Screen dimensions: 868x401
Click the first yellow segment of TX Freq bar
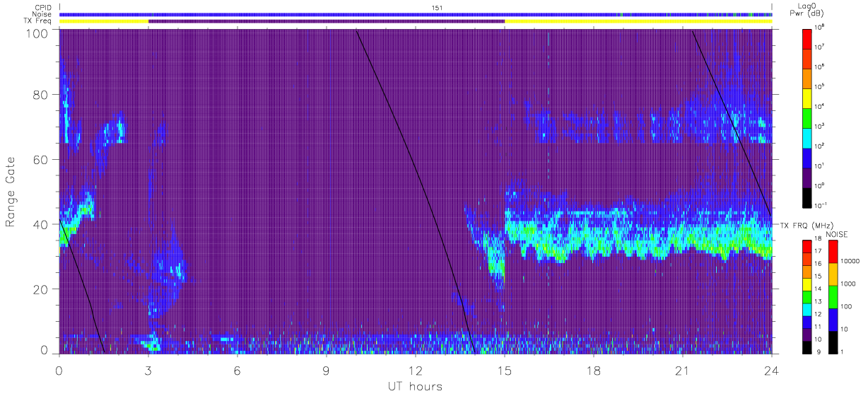tap(104, 21)
